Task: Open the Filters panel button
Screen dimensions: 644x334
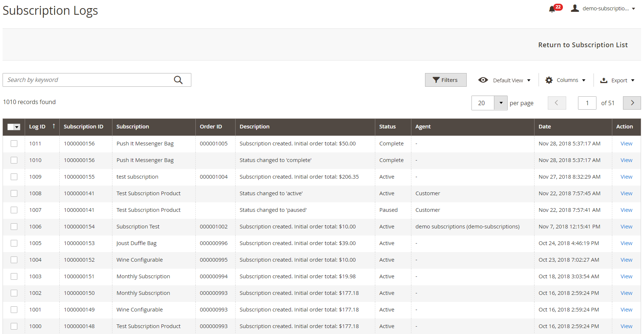Action: coord(445,80)
